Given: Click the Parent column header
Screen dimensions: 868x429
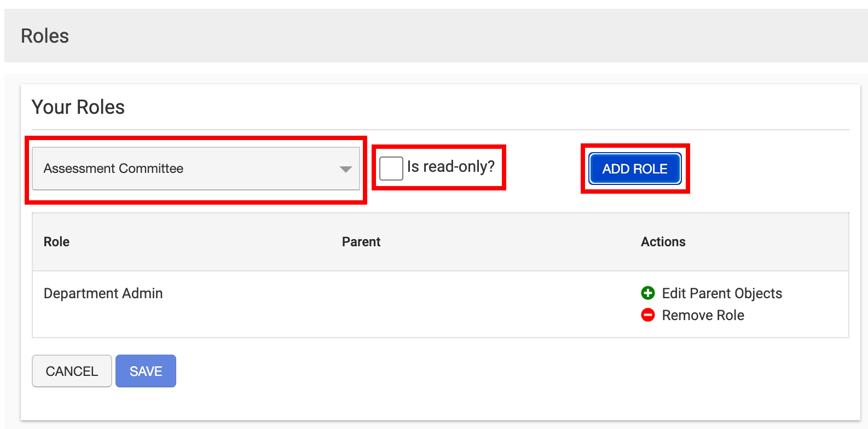Looking at the screenshot, I should point(361,242).
